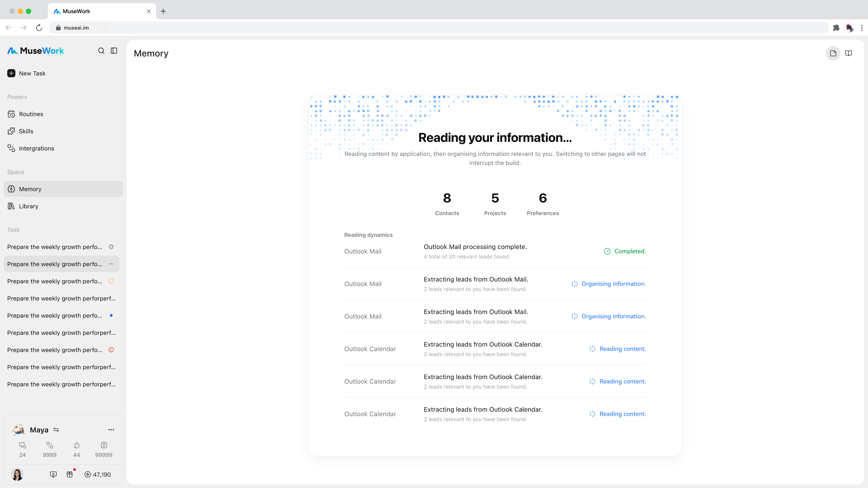The height and width of the screenshot is (488, 868).
Task: Open the Skills page
Action: (63, 131)
